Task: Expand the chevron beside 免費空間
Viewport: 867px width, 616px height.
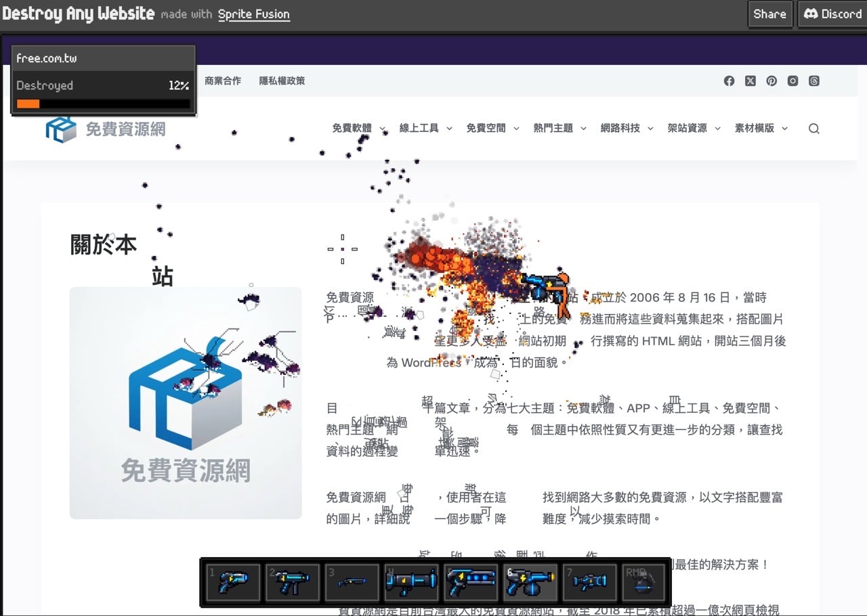Action: coord(516,129)
